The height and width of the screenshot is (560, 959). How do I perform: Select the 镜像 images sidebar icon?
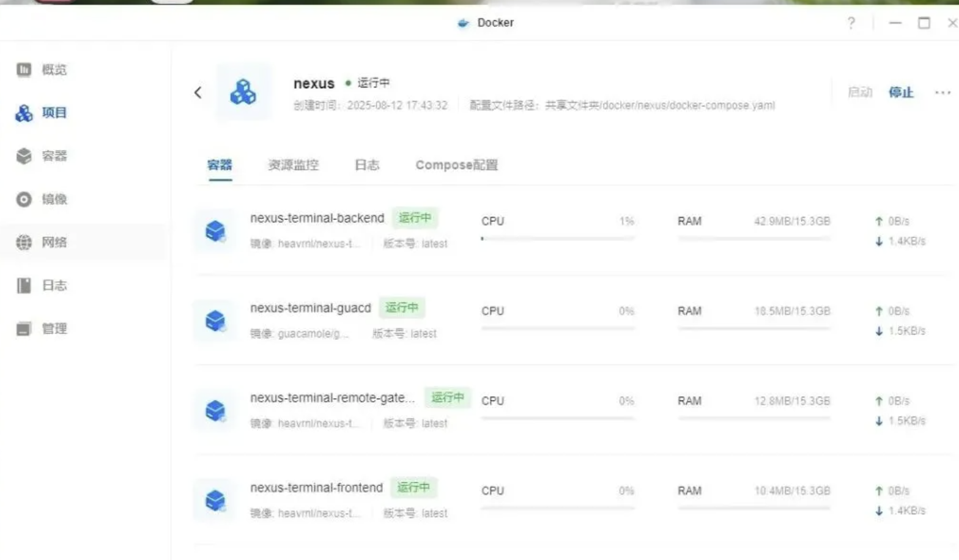coord(24,199)
